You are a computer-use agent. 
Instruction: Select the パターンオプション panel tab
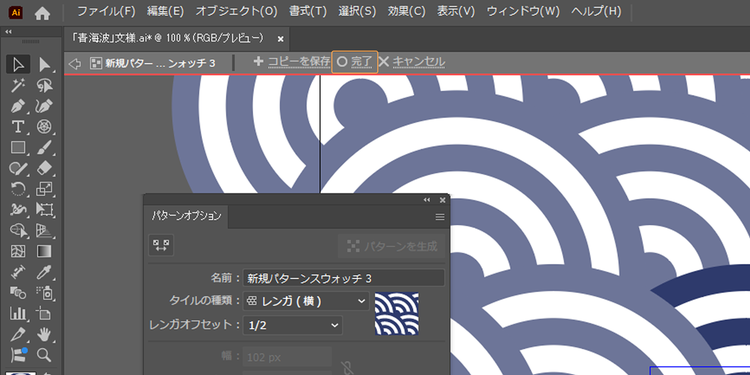point(187,216)
